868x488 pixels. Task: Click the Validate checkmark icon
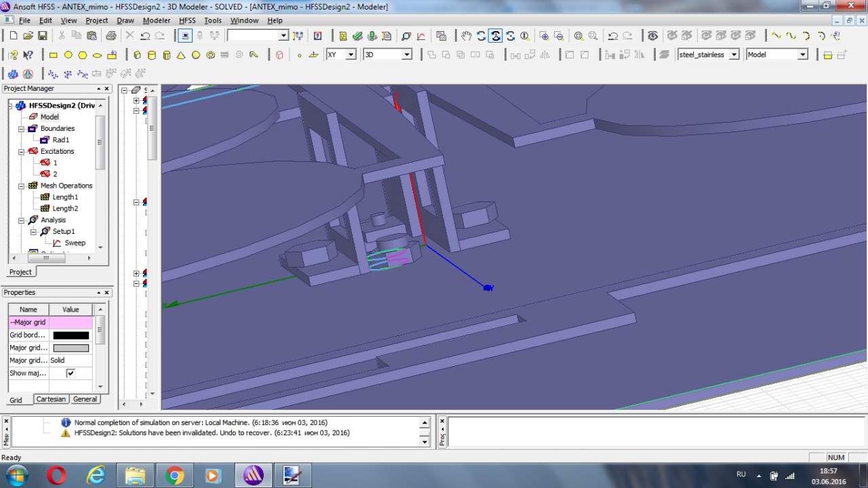[357, 36]
